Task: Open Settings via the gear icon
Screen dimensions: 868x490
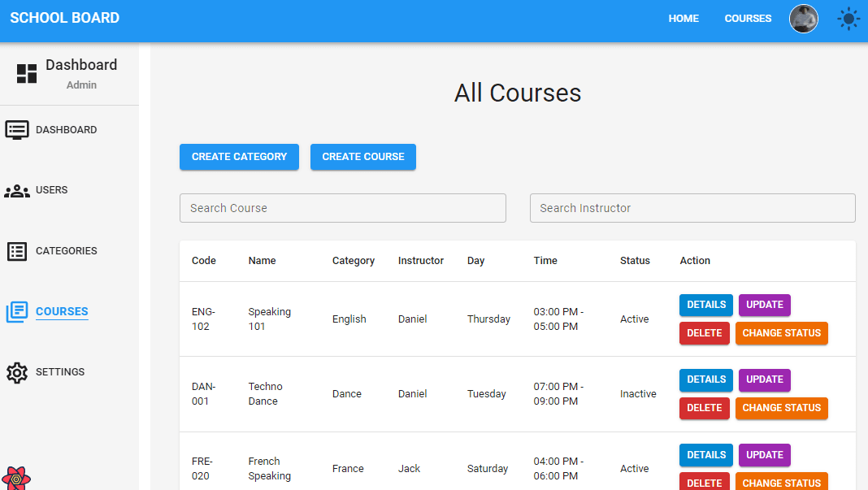Action: click(x=17, y=372)
